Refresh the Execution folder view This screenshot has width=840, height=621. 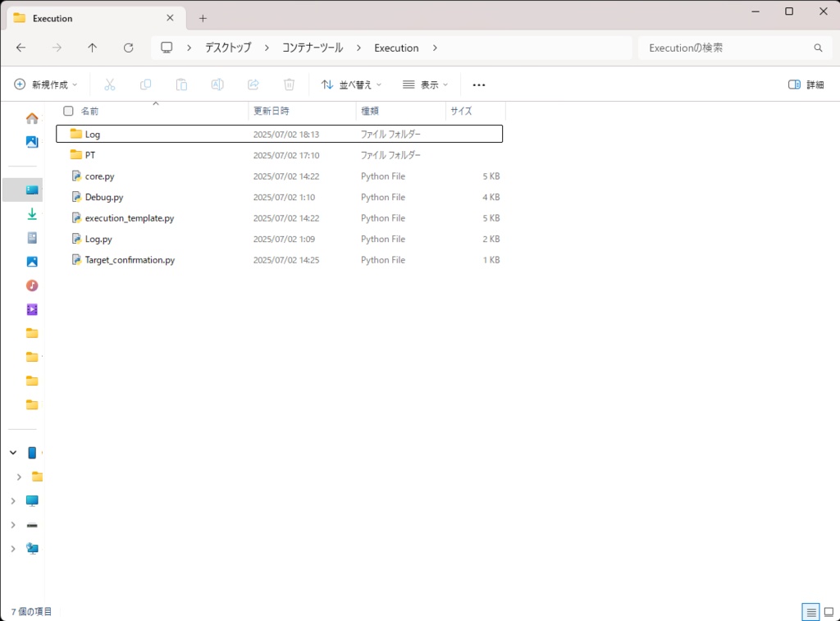click(129, 48)
